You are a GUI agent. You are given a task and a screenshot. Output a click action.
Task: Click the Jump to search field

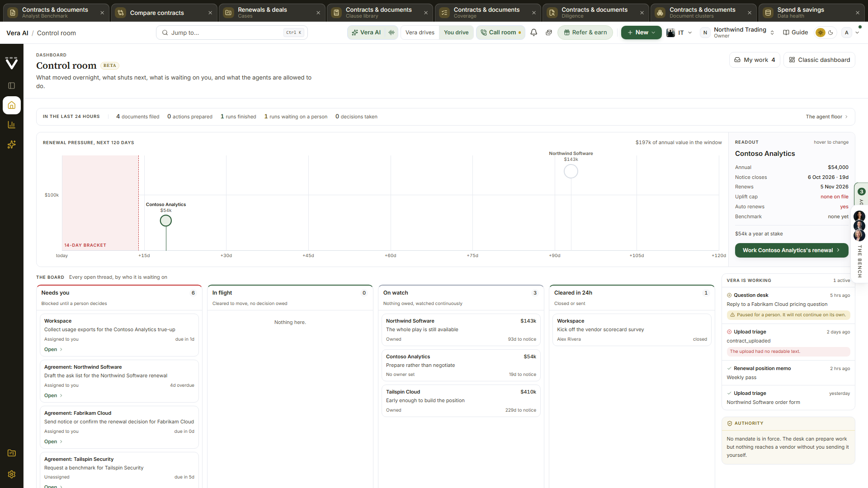[232, 33]
